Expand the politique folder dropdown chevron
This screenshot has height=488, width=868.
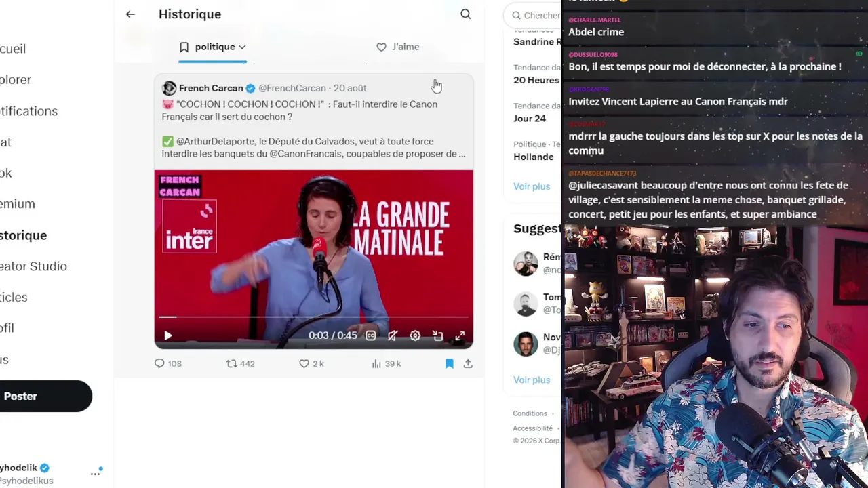pyautogui.click(x=242, y=47)
